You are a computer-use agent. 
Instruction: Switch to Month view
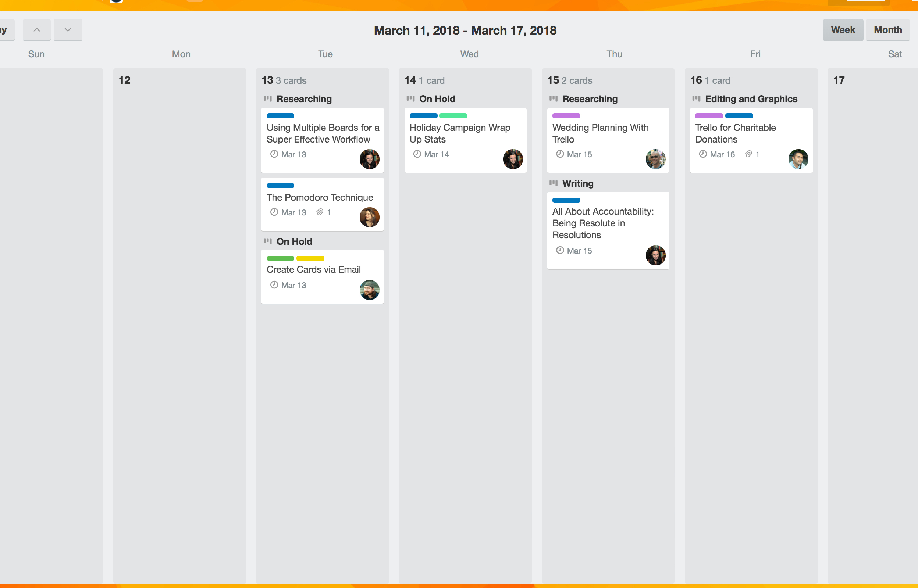point(887,29)
